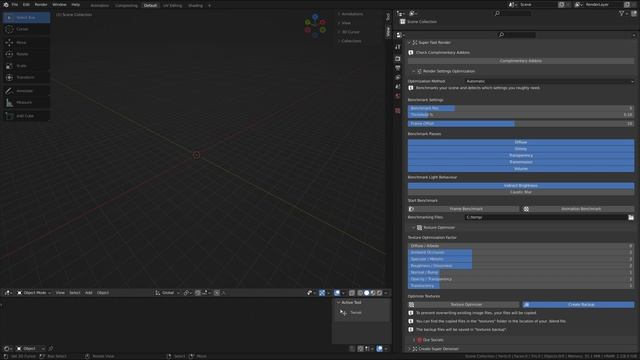
Task: Collapse the Active Tool panel
Action: tap(338, 302)
